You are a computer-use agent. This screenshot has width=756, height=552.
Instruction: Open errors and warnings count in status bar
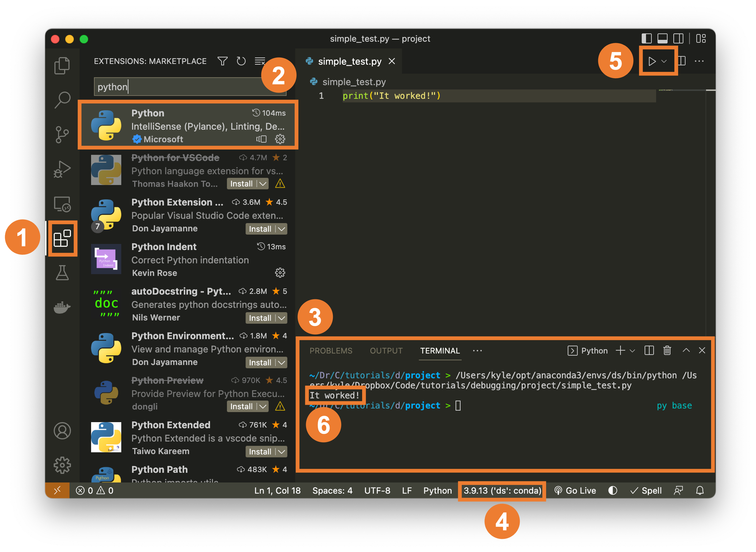[x=95, y=490]
